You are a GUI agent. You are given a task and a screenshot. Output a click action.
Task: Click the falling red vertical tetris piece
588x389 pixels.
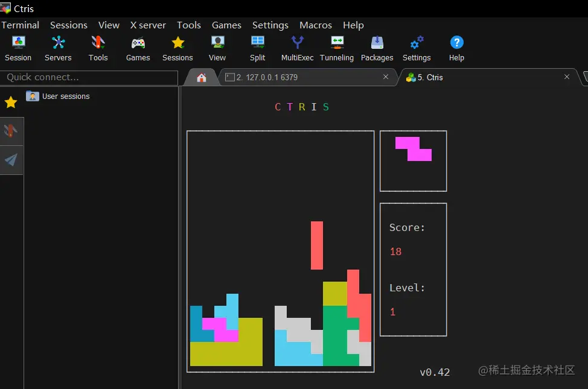[x=317, y=245]
